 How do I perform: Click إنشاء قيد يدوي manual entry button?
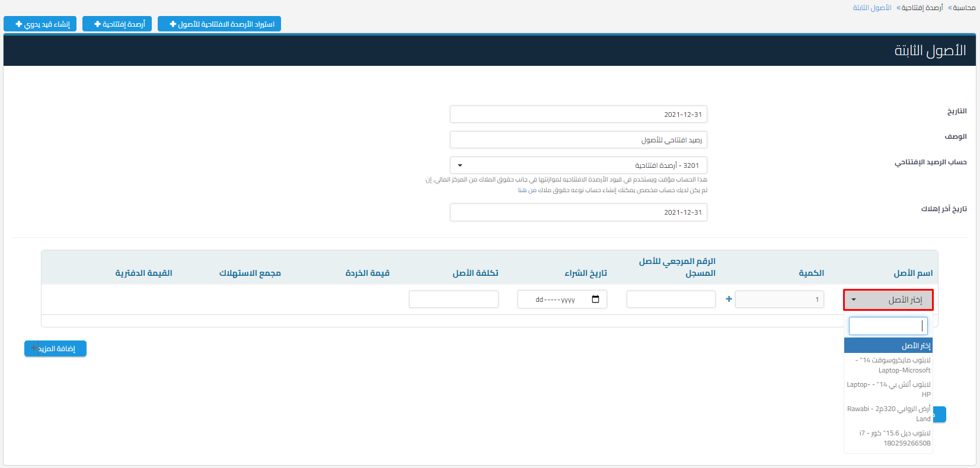[x=40, y=24]
